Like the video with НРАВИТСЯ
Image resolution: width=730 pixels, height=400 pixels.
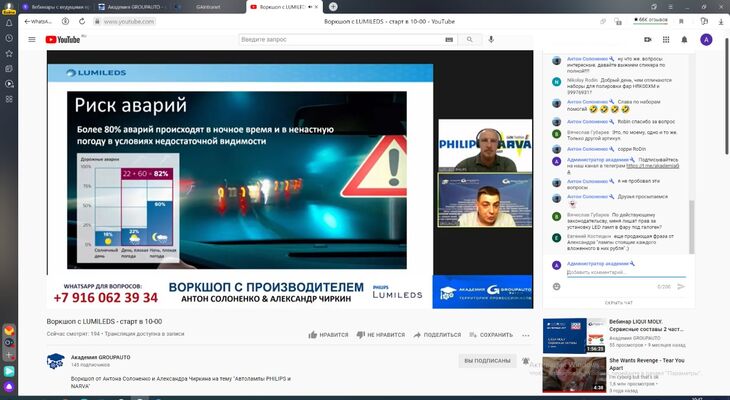[x=328, y=335]
